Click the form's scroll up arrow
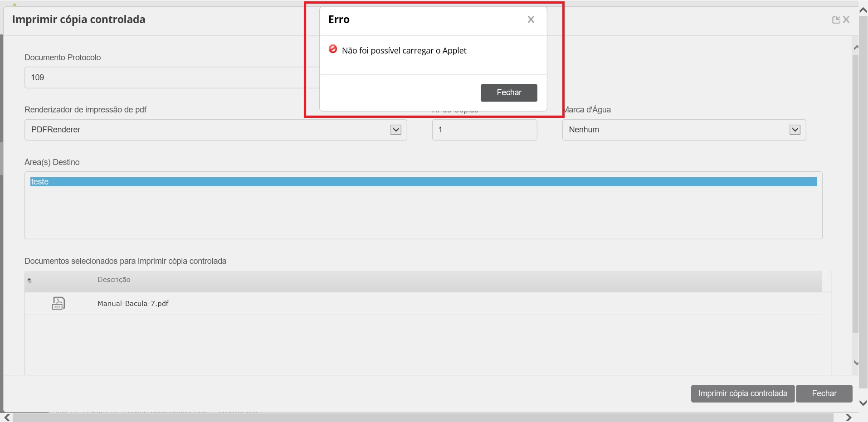The image size is (868, 422). [856, 48]
